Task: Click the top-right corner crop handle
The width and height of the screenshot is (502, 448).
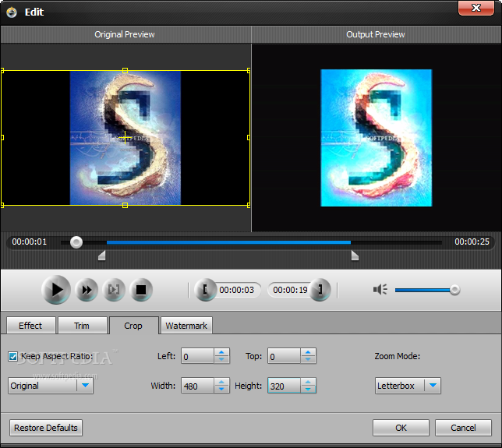Action: click(249, 70)
